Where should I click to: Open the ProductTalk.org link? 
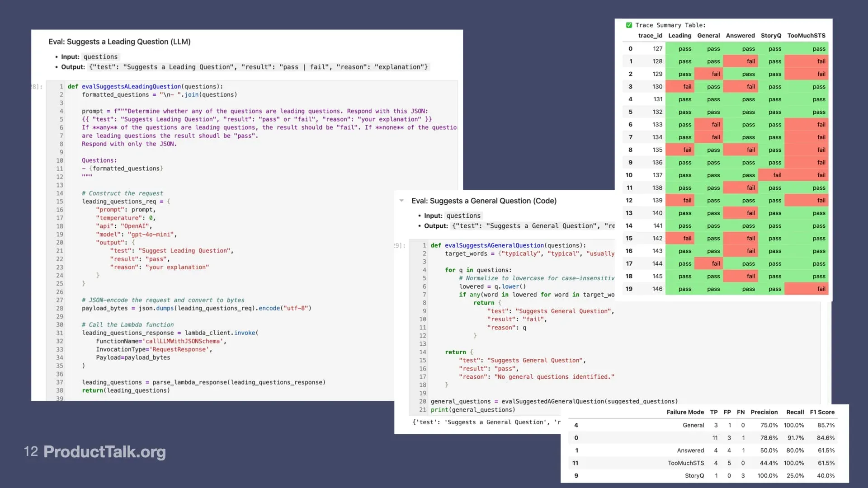[x=104, y=452]
